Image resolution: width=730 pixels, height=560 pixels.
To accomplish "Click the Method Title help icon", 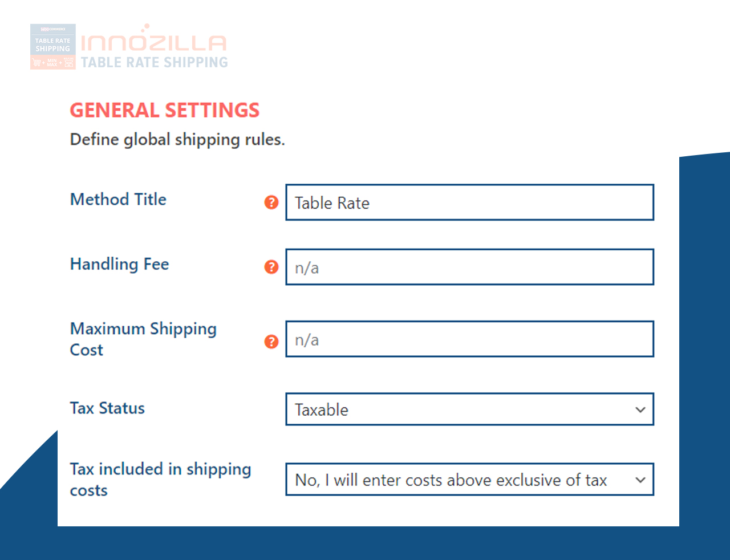I will coord(271,202).
